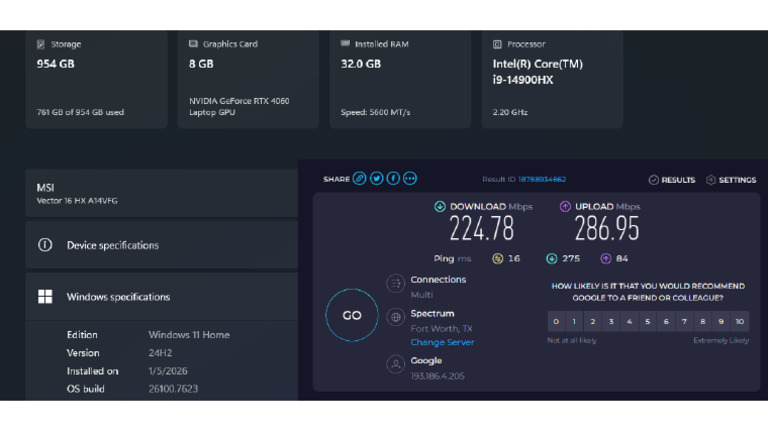Click the Storage drive icon
Viewport: 768px width, 431px height.
(x=41, y=44)
